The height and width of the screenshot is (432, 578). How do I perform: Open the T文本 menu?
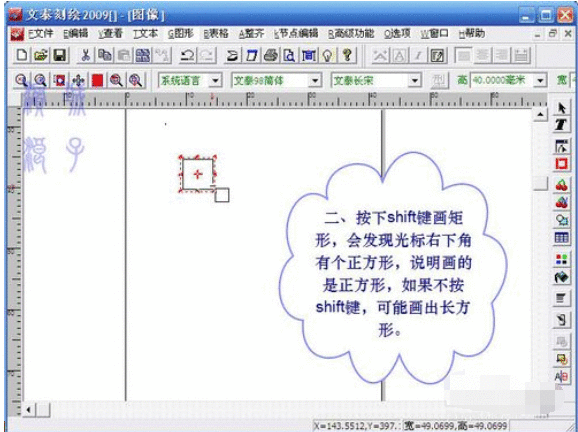[x=145, y=34]
